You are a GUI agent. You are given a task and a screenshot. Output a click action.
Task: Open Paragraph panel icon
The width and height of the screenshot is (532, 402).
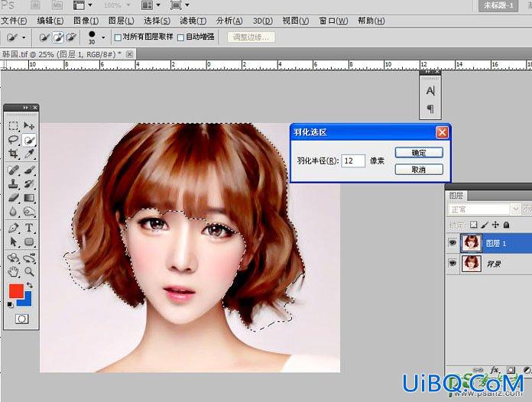tap(430, 109)
